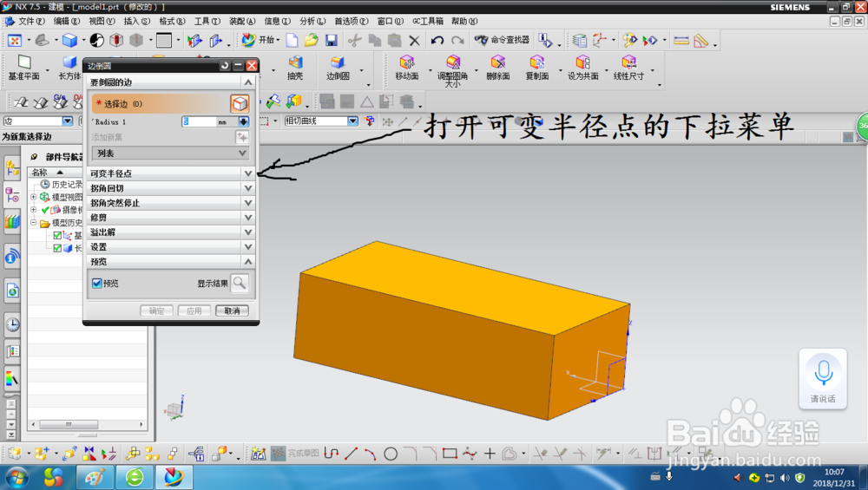Click the Datum Plane (基准平面) tool
The width and height of the screenshot is (868, 490).
23,68
